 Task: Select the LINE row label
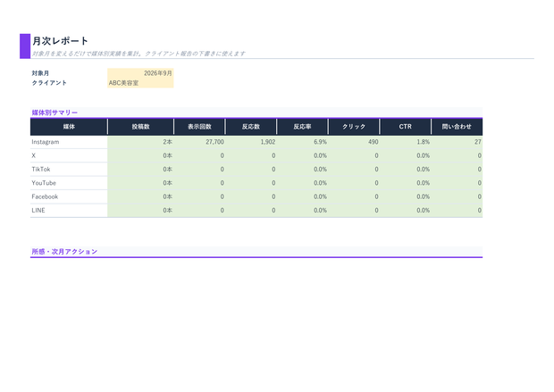pos(69,211)
